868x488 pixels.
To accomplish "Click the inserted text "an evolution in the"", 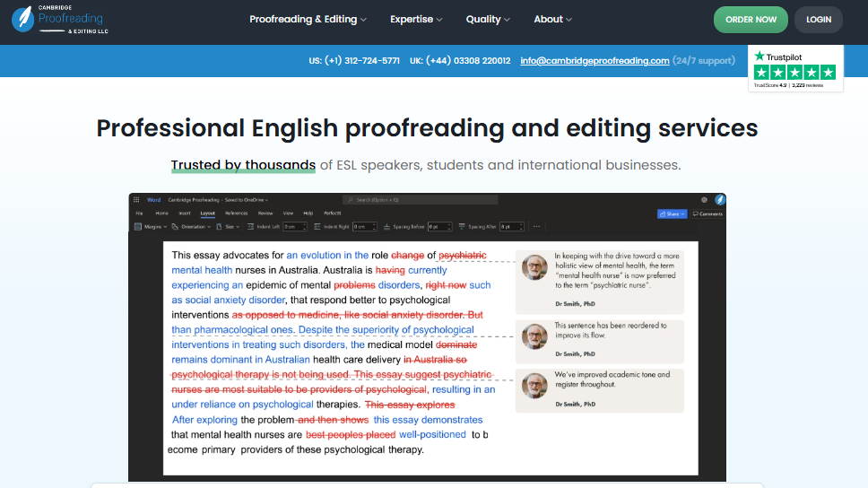I will pyautogui.click(x=327, y=256).
